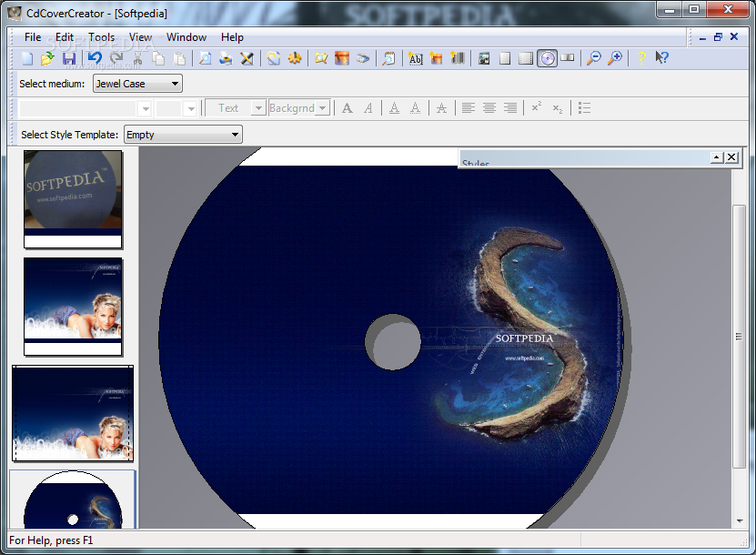Toggle bulleted list formatting
The height and width of the screenshot is (555, 756).
point(584,108)
